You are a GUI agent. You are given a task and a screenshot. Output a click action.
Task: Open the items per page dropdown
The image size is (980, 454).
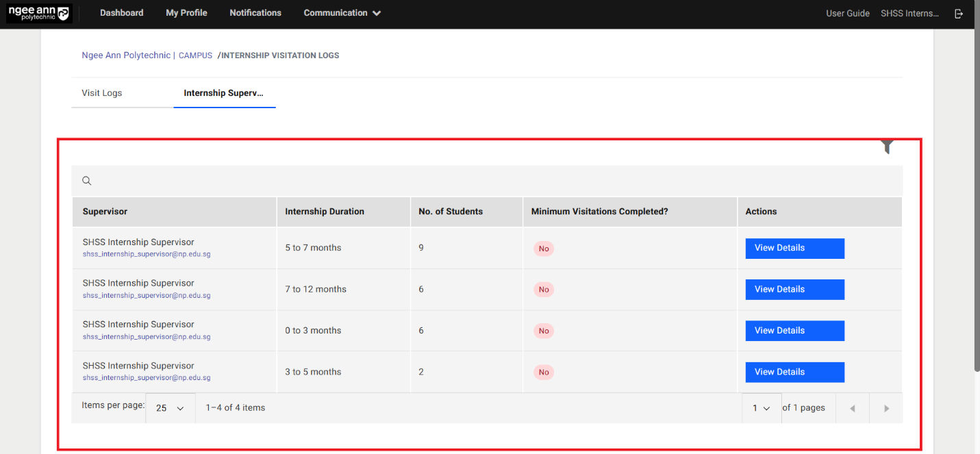point(170,408)
